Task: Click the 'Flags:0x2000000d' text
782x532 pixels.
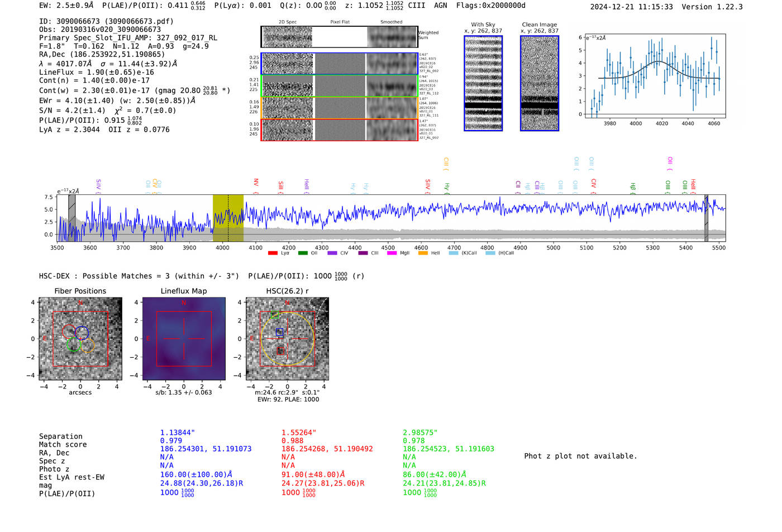Action: 491,6
